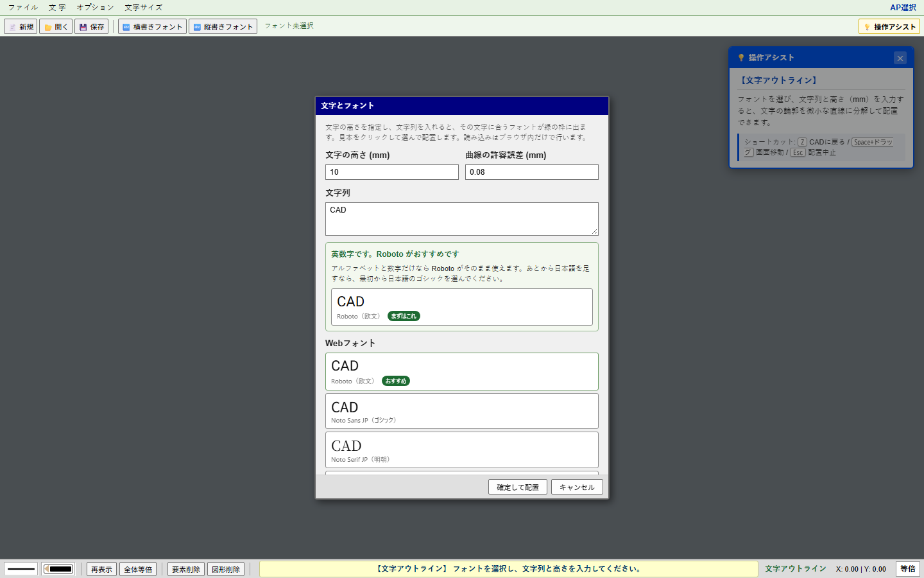Close the 操作アシスト help panel

click(x=900, y=58)
